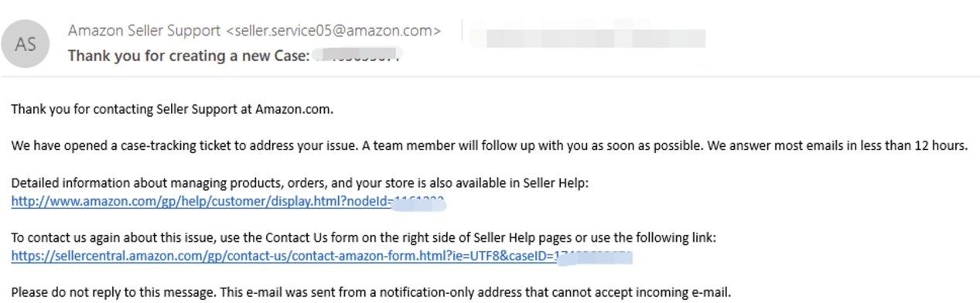The image size is (980, 303).
Task: Click the AS sender avatar circle
Action: pyautogui.click(x=26, y=44)
